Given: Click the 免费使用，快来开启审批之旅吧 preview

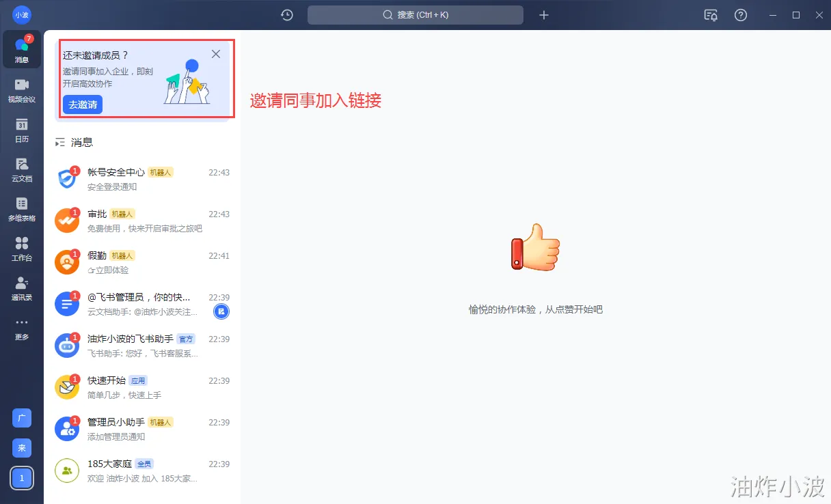Looking at the screenshot, I should pyautogui.click(x=145, y=229).
